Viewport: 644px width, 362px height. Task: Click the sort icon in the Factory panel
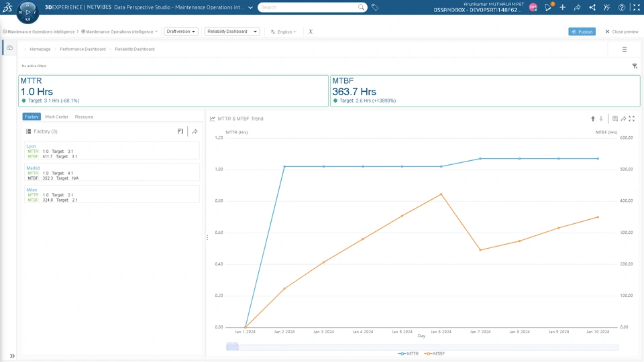pos(180,131)
